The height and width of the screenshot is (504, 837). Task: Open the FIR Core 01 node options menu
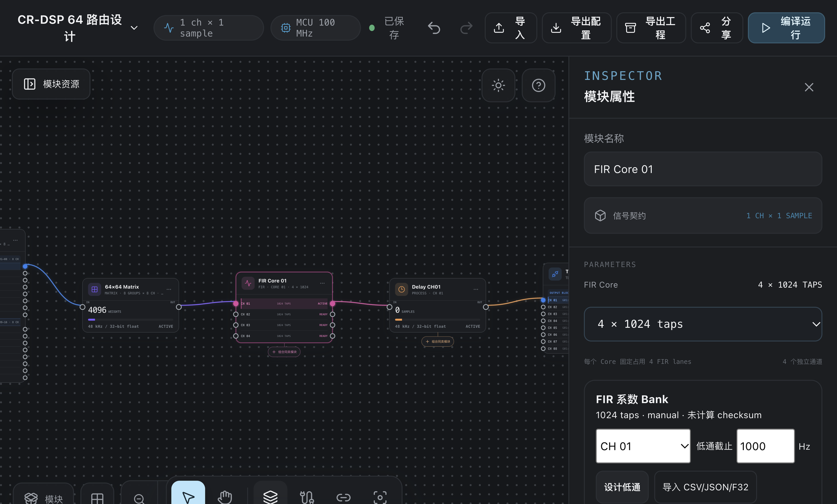tap(322, 283)
